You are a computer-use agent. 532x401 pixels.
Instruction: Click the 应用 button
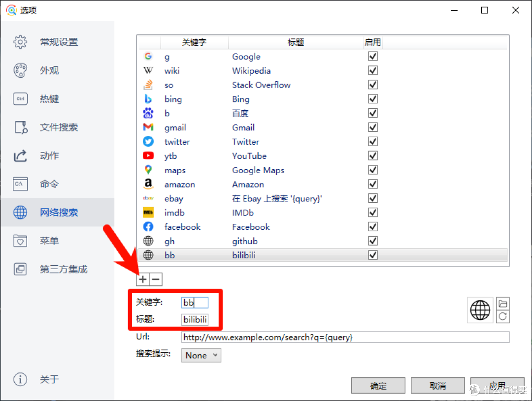pos(498,386)
